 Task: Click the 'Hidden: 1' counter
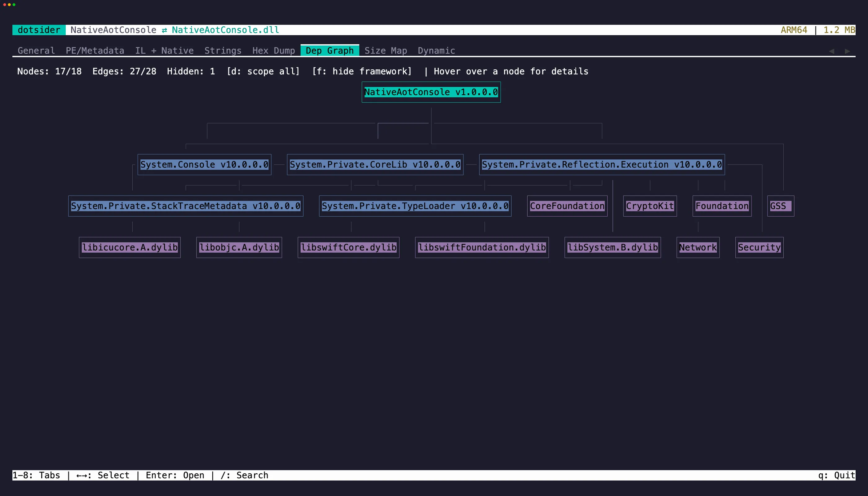tap(191, 72)
